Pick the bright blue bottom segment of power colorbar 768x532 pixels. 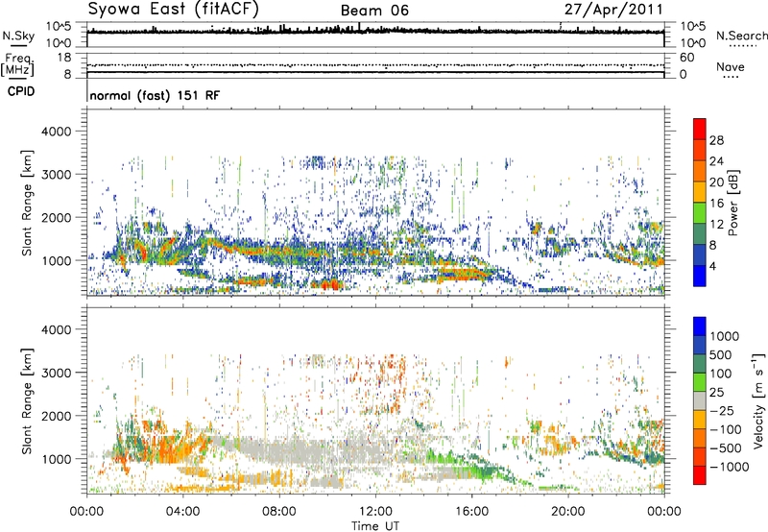click(700, 276)
